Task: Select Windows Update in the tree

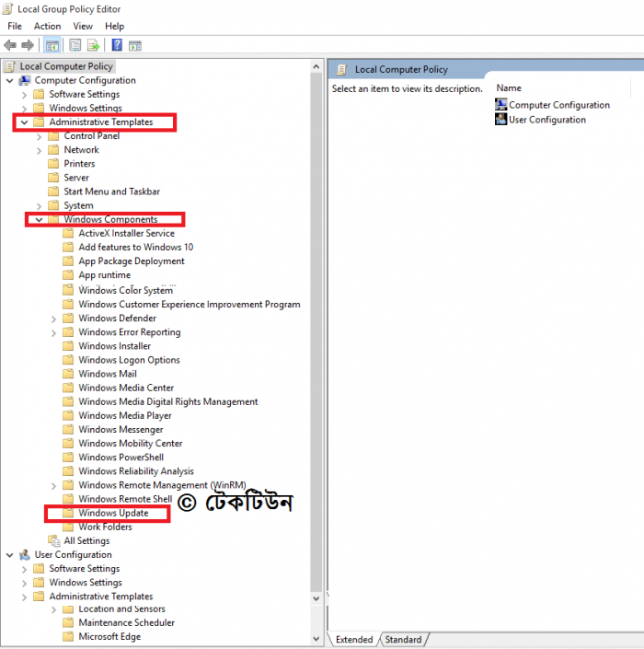Action: 113,513
